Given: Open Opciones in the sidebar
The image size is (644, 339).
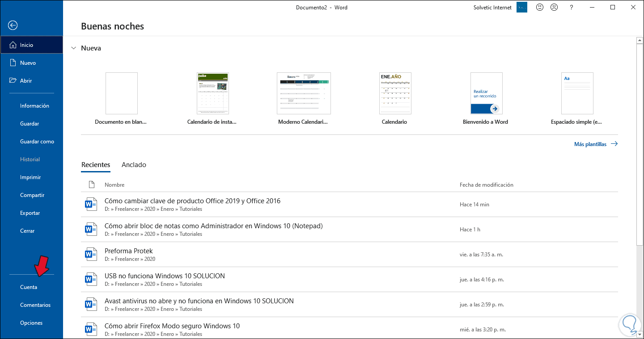Looking at the screenshot, I should click(31, 323).
